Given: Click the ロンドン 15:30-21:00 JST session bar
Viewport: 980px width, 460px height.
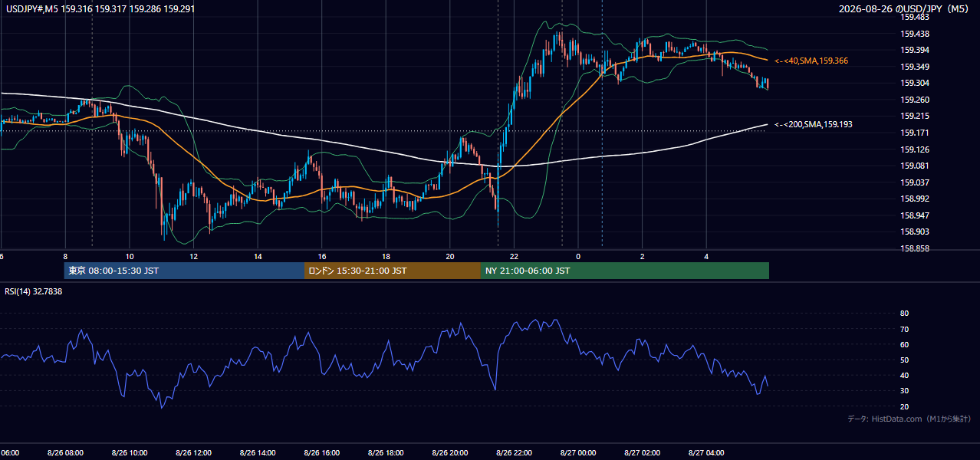Looking at the screenshot, I should pyautogui.click(x=393, y=271).
